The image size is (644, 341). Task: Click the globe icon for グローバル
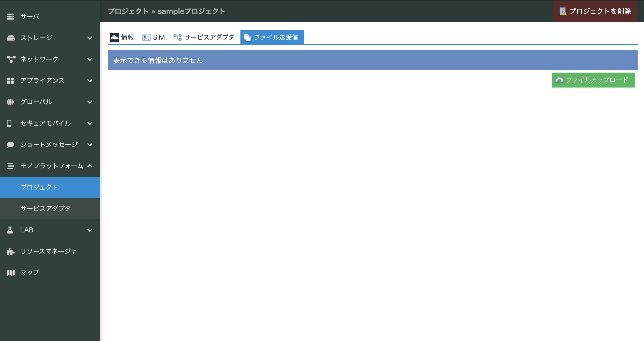[x=10, y=102]
